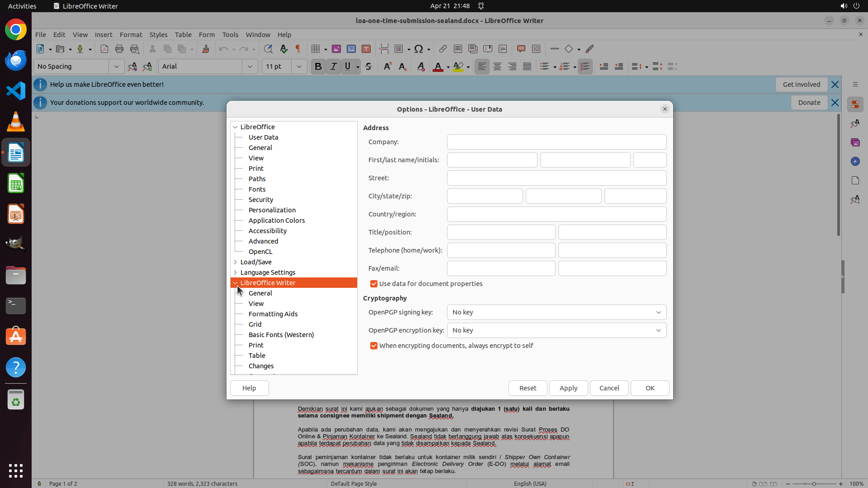Expand the Language Settings node

tap(235, 272)
